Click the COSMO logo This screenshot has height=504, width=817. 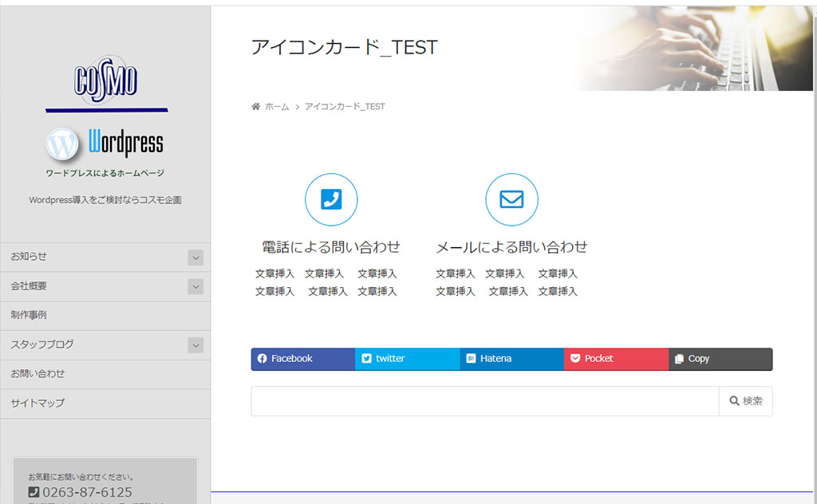pos(106,80)
